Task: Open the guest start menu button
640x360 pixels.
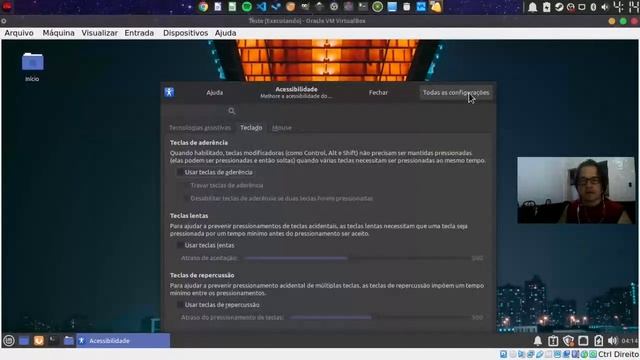Action: 9,340
